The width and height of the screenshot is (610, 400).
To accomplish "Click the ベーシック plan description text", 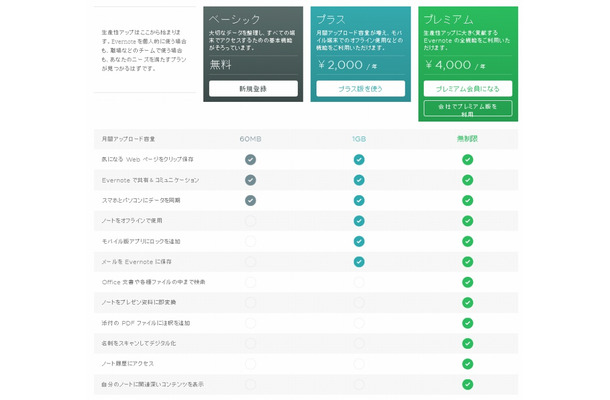I will coord(252,40).
